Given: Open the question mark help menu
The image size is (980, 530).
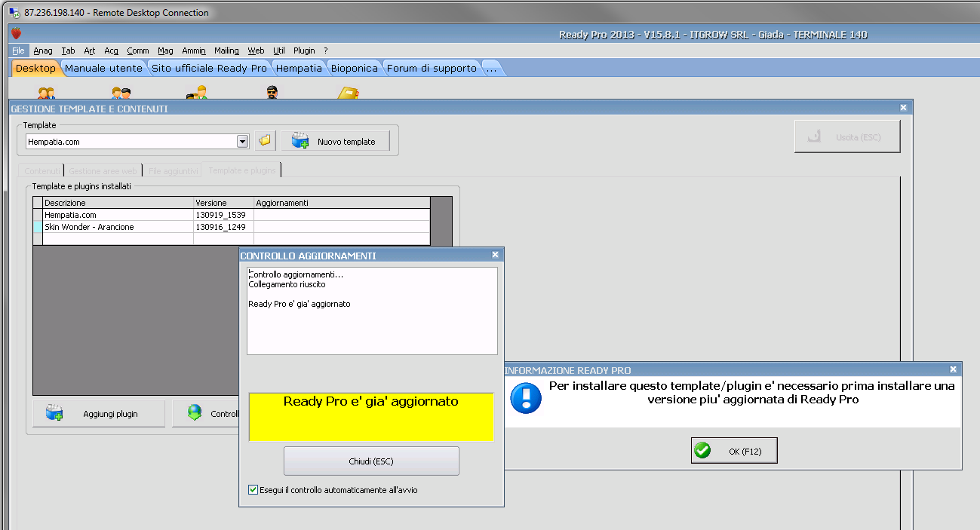Looking at the screenshot, I should coord(326,51).
